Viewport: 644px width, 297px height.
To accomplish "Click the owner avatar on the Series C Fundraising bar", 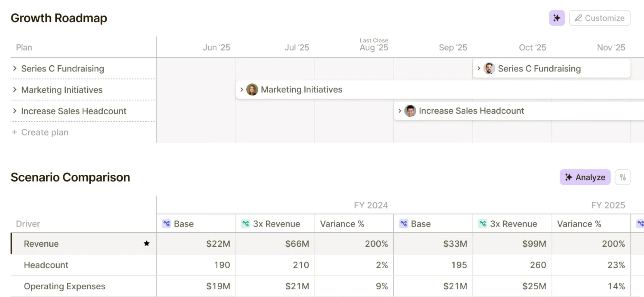I will click(x=489, y=68).
